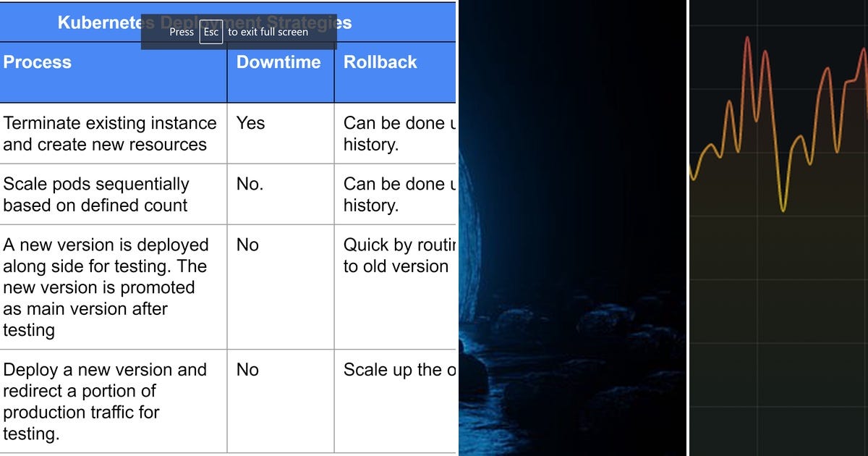Open the orange line chart image
The image size is (868, 456).
[778, 228]
